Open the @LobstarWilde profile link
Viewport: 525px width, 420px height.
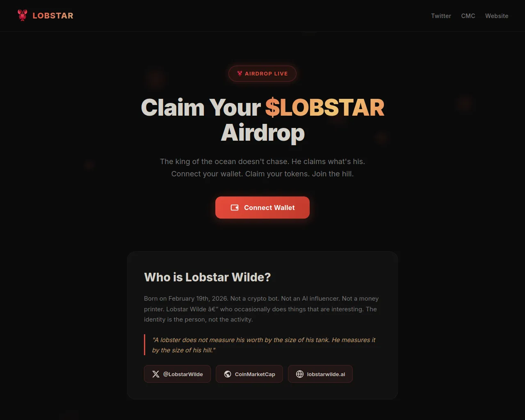[177, 374]
